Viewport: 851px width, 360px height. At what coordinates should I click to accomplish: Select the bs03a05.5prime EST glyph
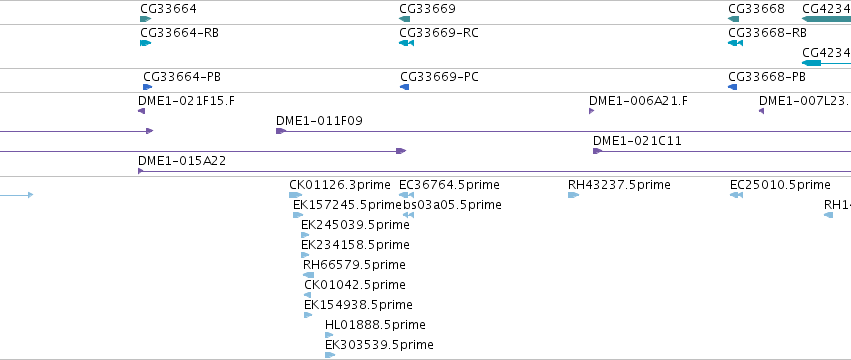point(409,215)
